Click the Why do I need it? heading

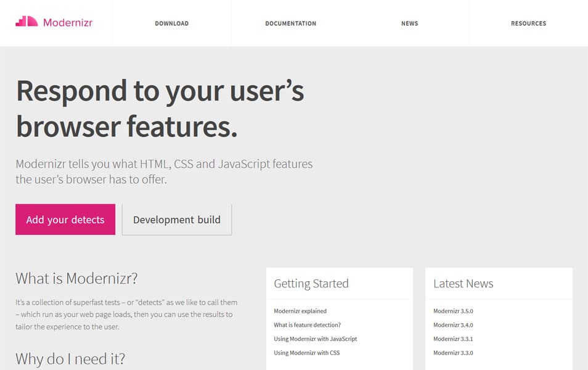coord(70,358)
